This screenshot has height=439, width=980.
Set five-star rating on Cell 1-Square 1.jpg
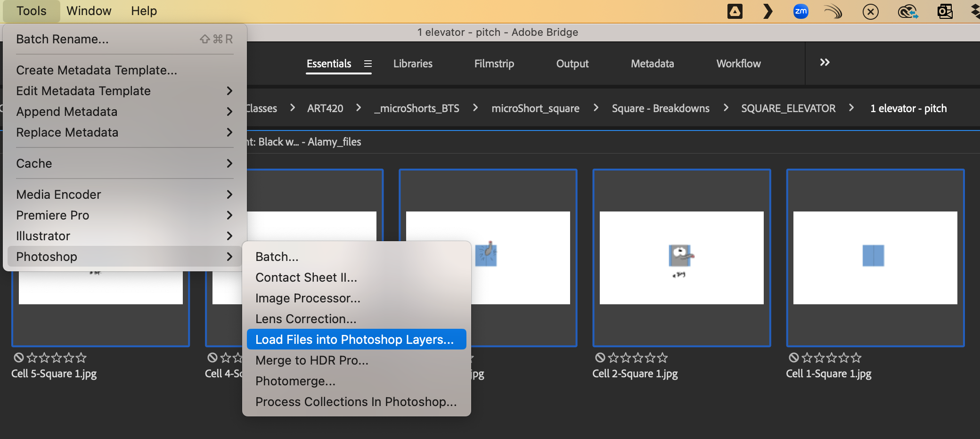(857, 358)
